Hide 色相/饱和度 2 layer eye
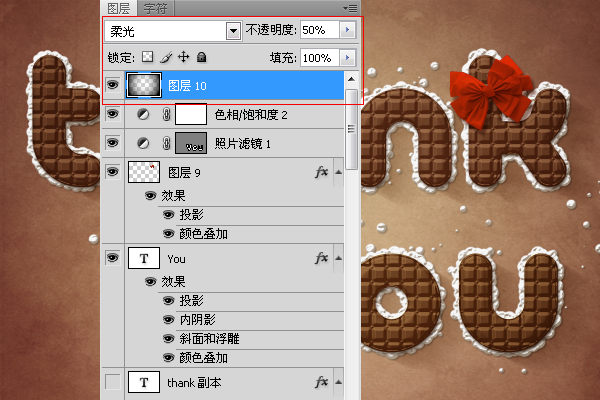Image resolution: width=600 pixels, height=400 pixels. pyautogui.click(x=112, y=114)
